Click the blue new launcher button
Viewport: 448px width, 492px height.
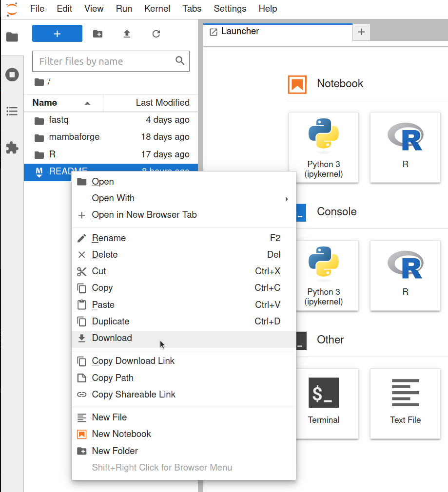(x=57, y=33)
